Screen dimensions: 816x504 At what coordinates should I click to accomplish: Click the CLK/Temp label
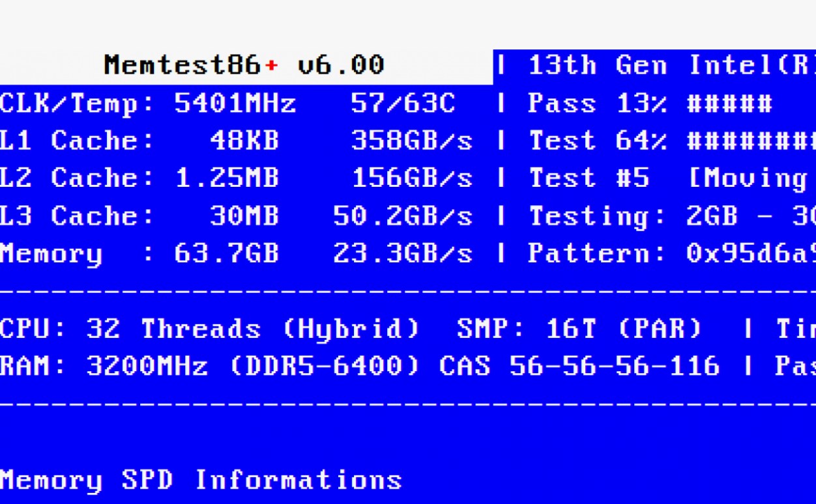77,103
